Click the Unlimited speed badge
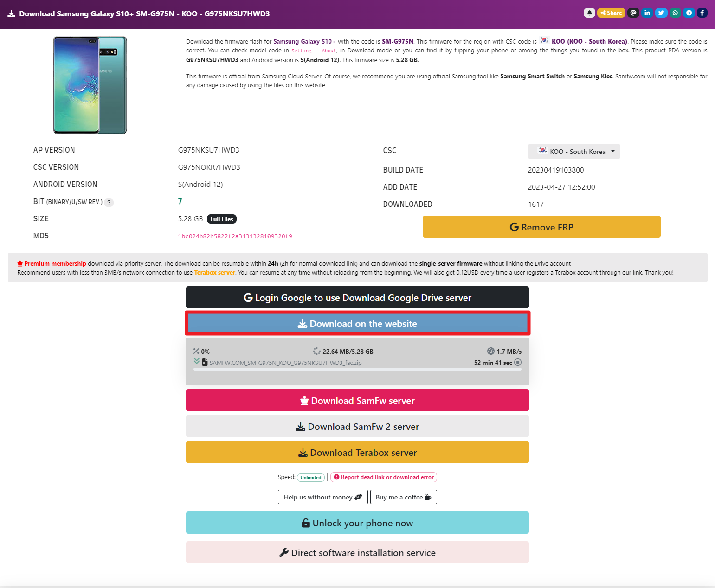 coord(311,477)
